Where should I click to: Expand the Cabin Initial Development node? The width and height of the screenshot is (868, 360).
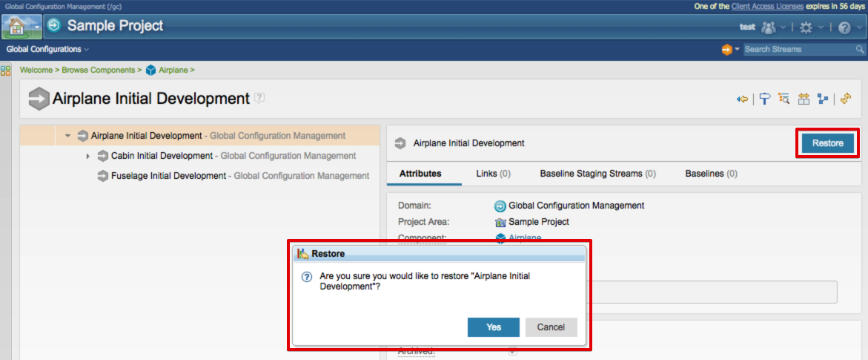(x=87, y=156)
